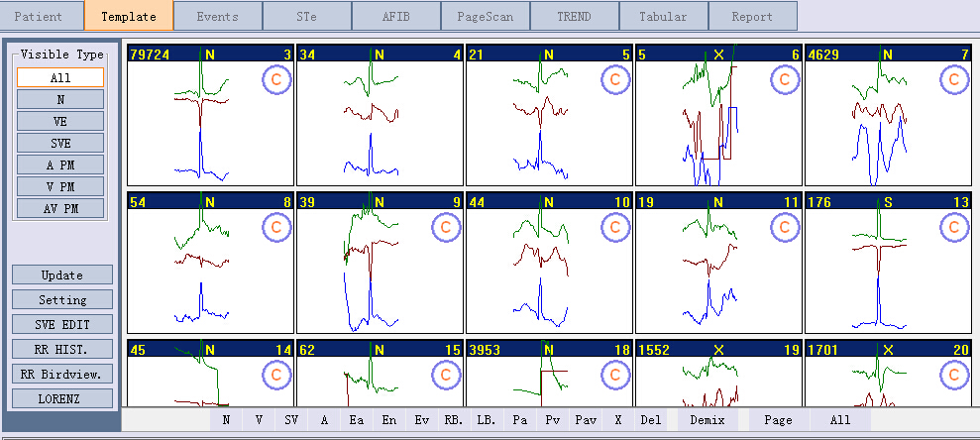Image resolution: width=980 pixels, height=440 pixels.
Task: Filter visible type to VE
Action: click(60, 121)
